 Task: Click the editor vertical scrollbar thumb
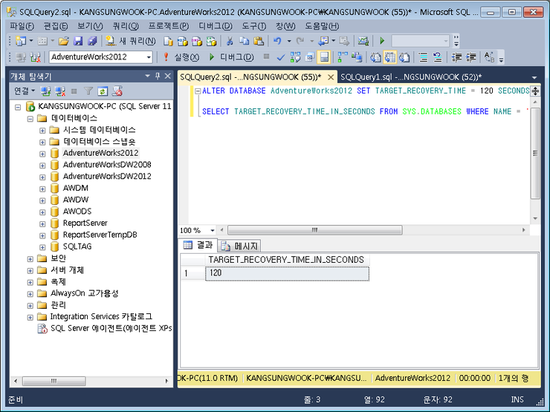[x=535, y=153]
